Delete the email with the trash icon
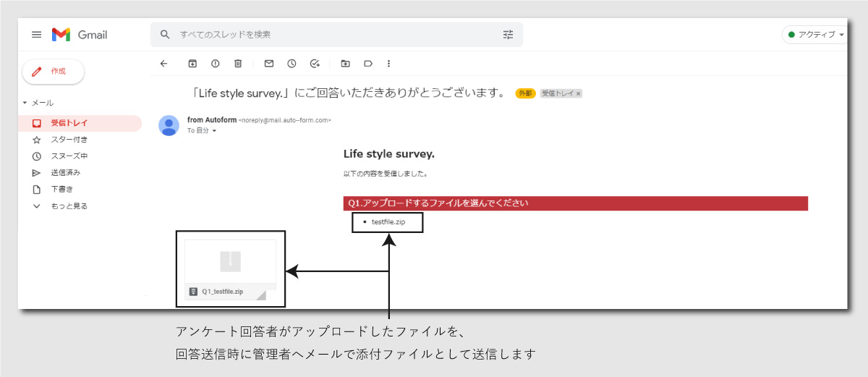This screenshot has width=868, height=377. click(238, 64)
